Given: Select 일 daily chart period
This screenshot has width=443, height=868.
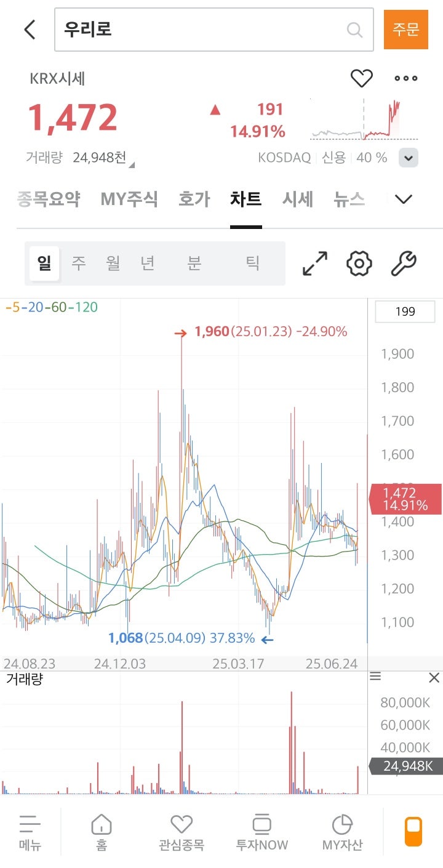Looking at the screenshot, I should pyautogui.click(x=44, y=263).
